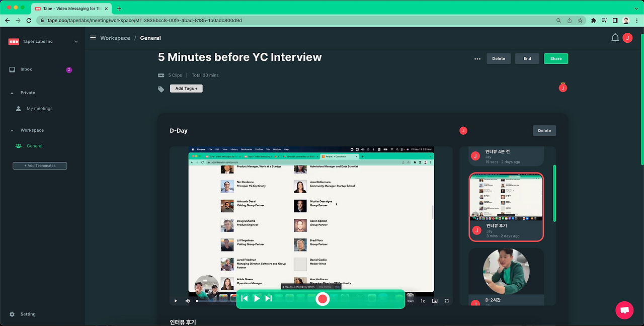This screenshot has height=326, width=644.
Task: Skip to previous clip in green bar
Action: (245, 298)
